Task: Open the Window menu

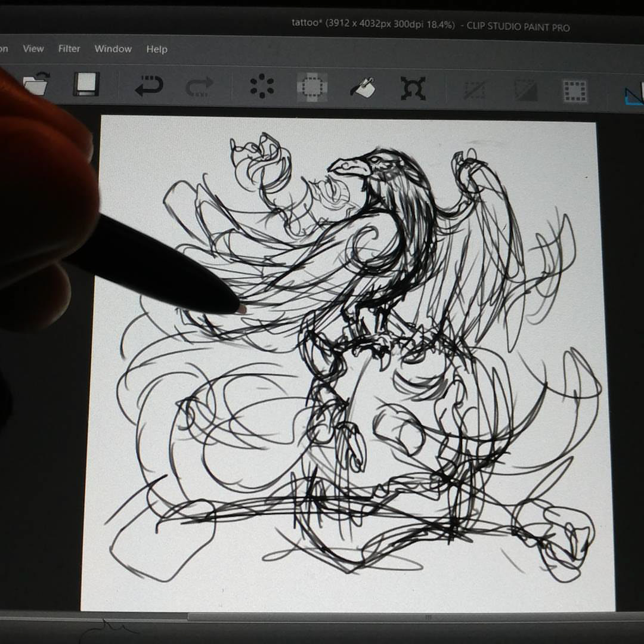Action: coord(113,49)
